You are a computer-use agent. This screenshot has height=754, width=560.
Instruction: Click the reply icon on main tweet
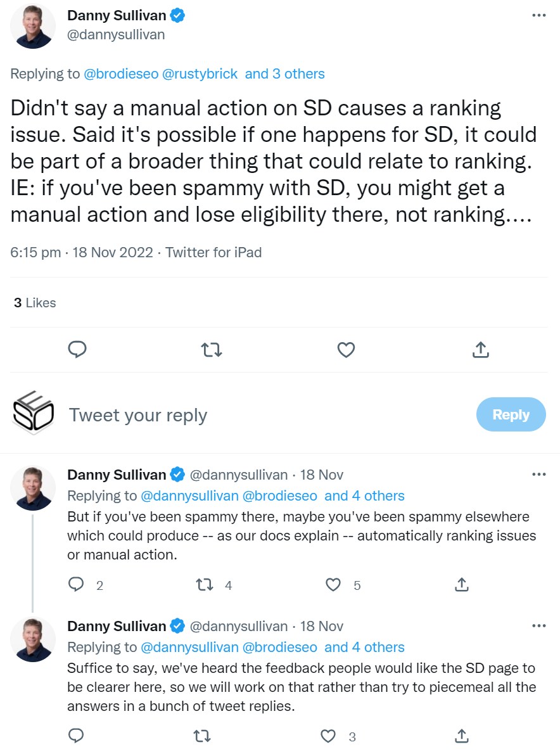77,349
